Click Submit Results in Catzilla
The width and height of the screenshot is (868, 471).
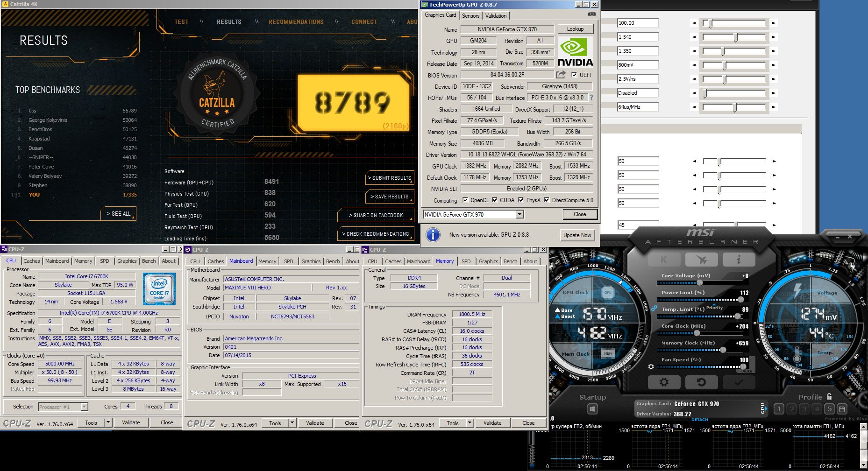[x=390, y=178]
